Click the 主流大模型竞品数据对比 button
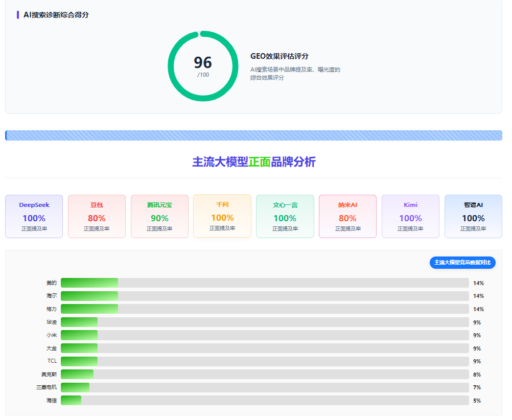This screenshot has height=420, width=512. click(x=462, y=263)
